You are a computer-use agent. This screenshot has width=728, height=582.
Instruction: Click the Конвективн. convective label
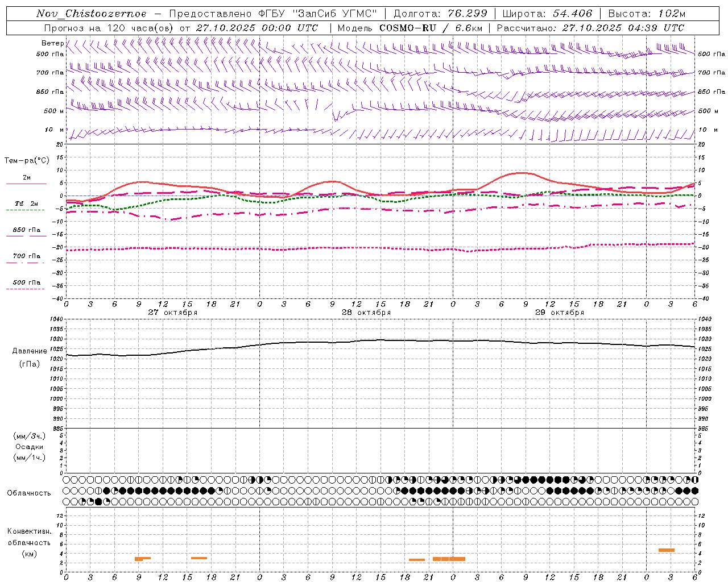[29, 531]
